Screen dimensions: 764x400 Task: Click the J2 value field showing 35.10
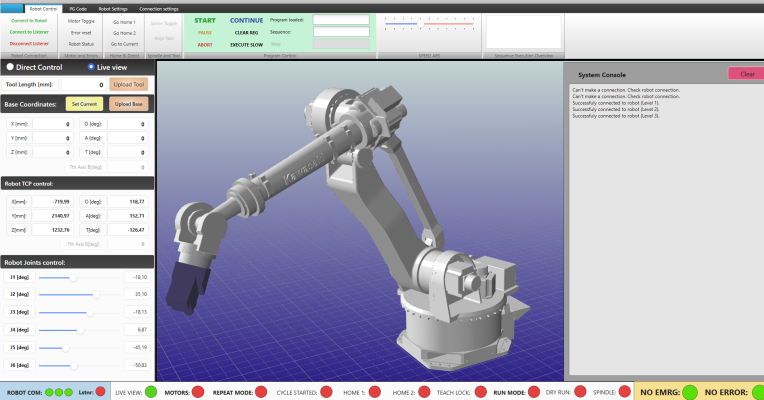click(137, 294)
